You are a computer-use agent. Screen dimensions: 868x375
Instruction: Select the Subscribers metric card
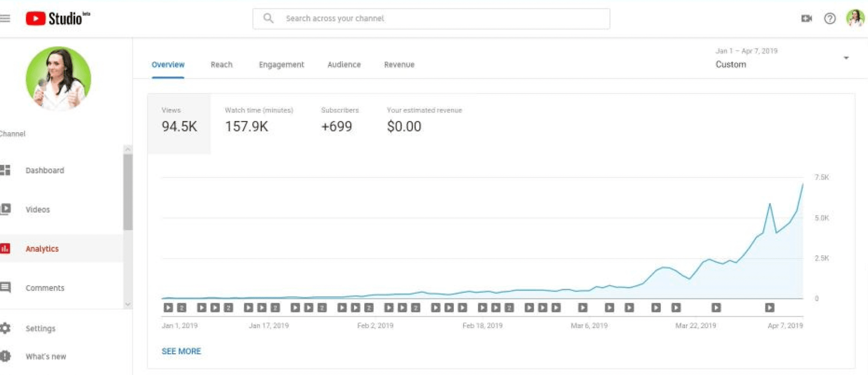(x=340, y=120)
